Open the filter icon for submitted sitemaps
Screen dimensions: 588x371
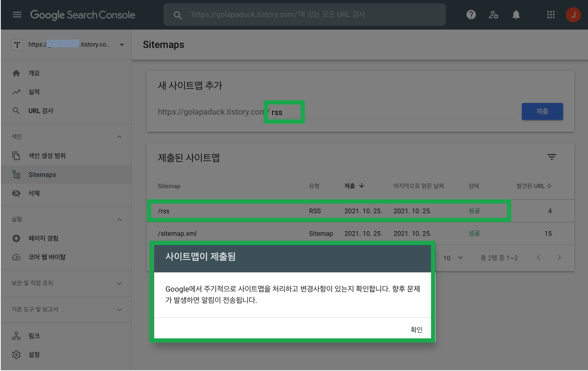(x=552, y=157)
